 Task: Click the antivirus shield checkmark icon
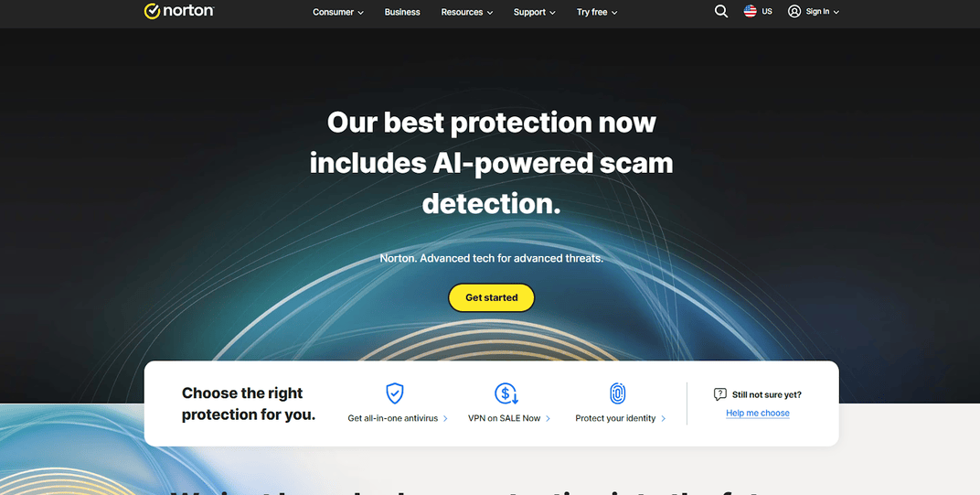click(x=394, y=393)
